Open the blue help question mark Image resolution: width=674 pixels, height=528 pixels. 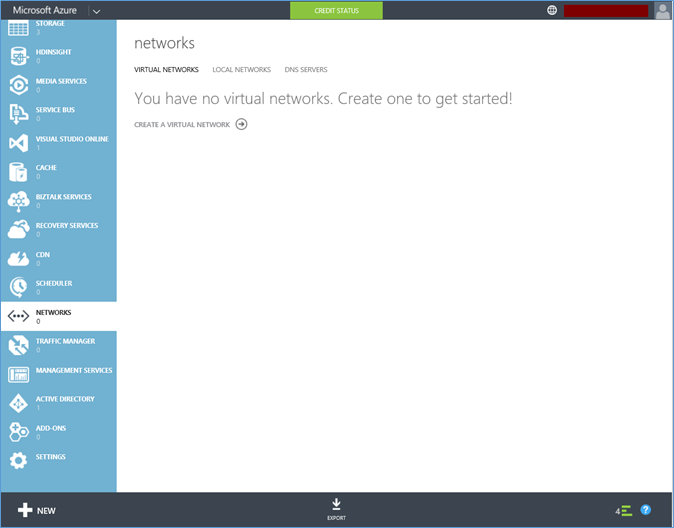coord(646,510)
